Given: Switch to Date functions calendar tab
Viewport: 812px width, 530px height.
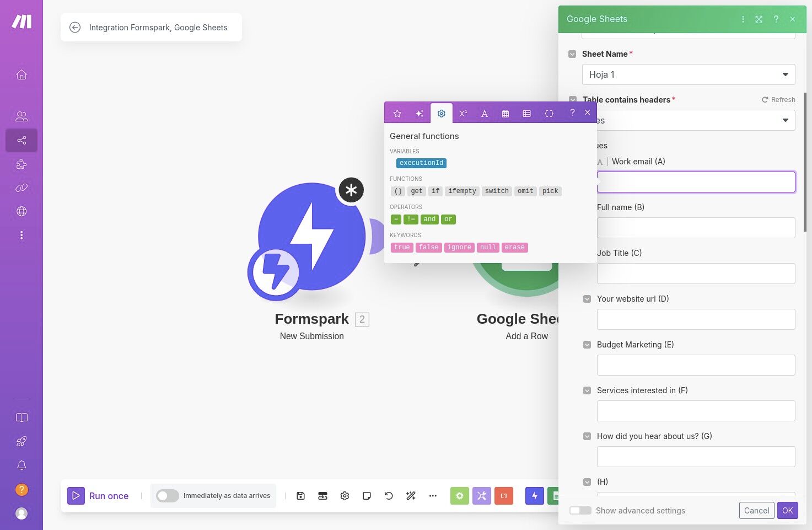Looking at the screenshot, I should coord(506,114).
